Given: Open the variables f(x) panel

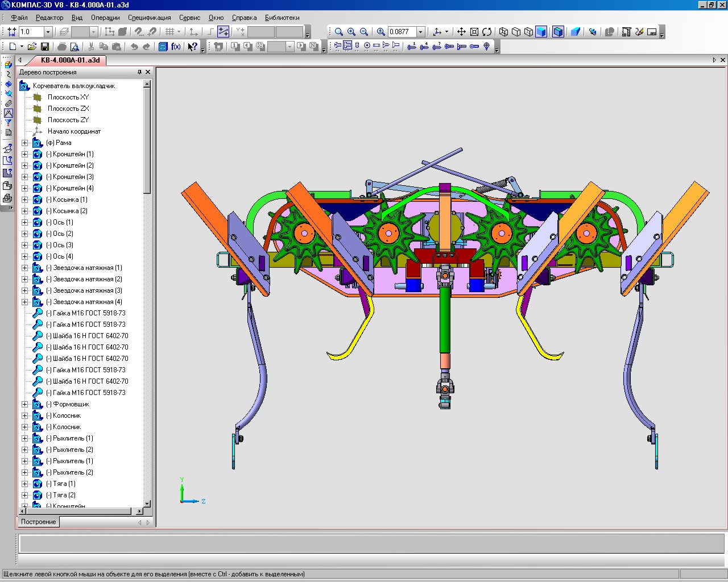Looking at the screenshot, I should [x=176, y=47].
